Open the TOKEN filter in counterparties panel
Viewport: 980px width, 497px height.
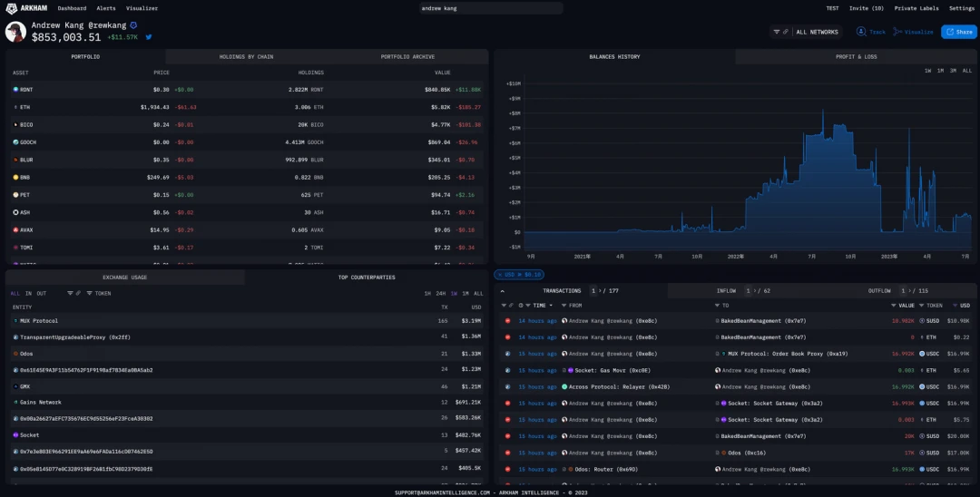coord(102,294)
